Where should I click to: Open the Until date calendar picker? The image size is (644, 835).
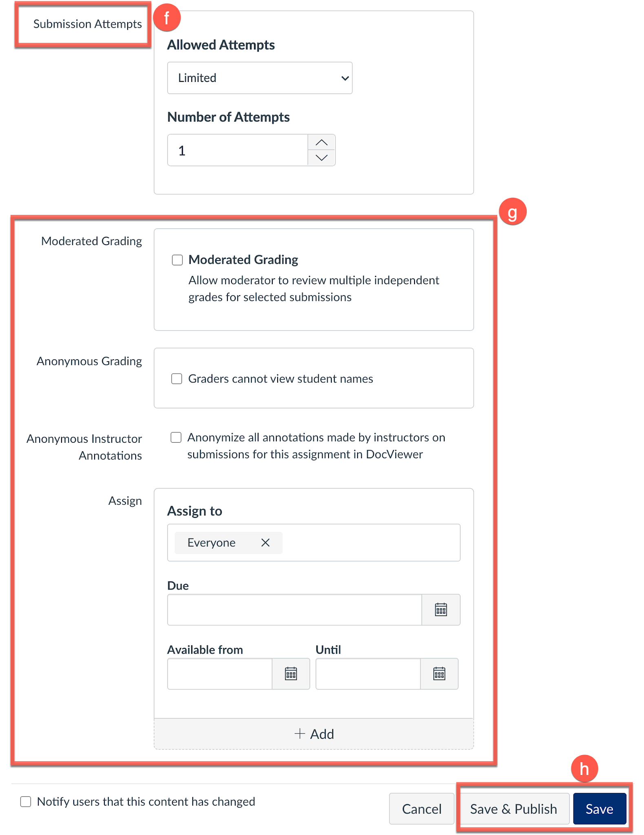[439, 674]
